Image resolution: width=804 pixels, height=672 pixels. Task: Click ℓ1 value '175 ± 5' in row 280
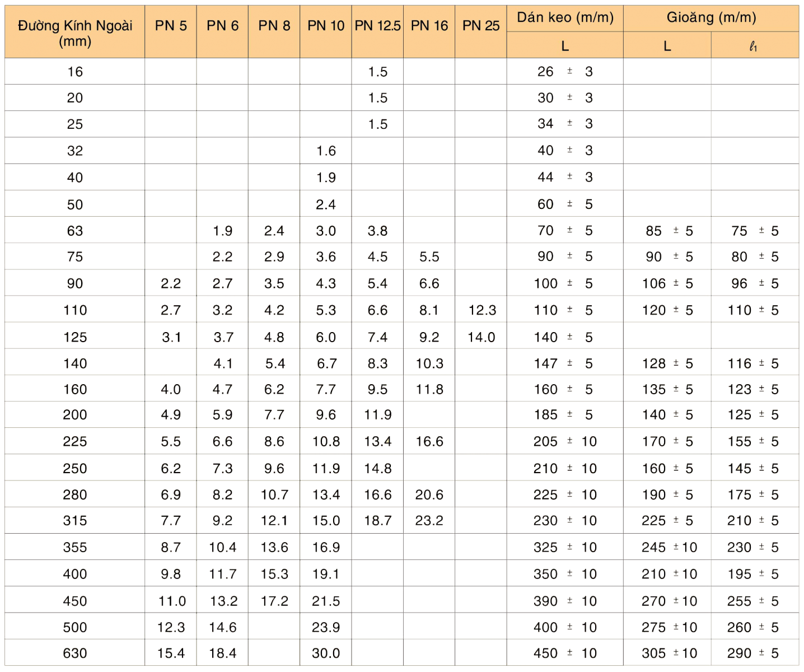point(753,494)
